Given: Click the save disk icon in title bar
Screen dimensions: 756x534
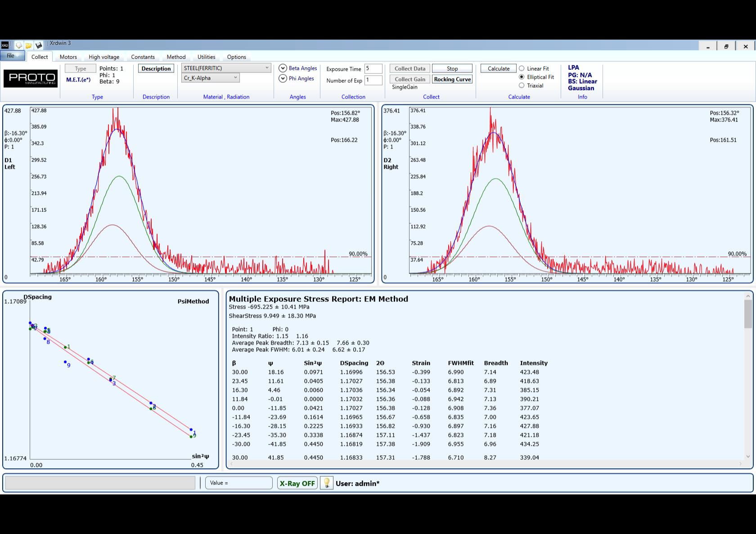Looking at the screenshot, I should pyautogui.click(x=39, y=45).
